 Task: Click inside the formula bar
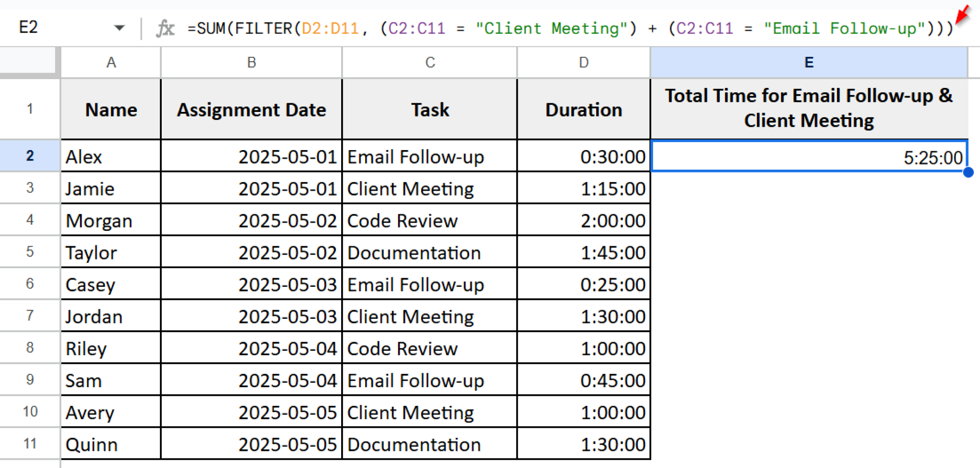click(479, 27)
